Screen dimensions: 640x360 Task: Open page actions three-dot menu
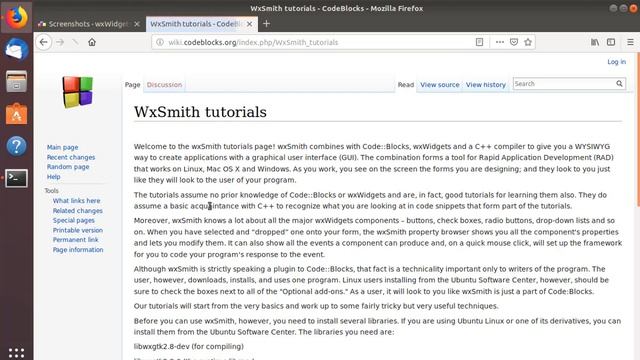[500, 42]
